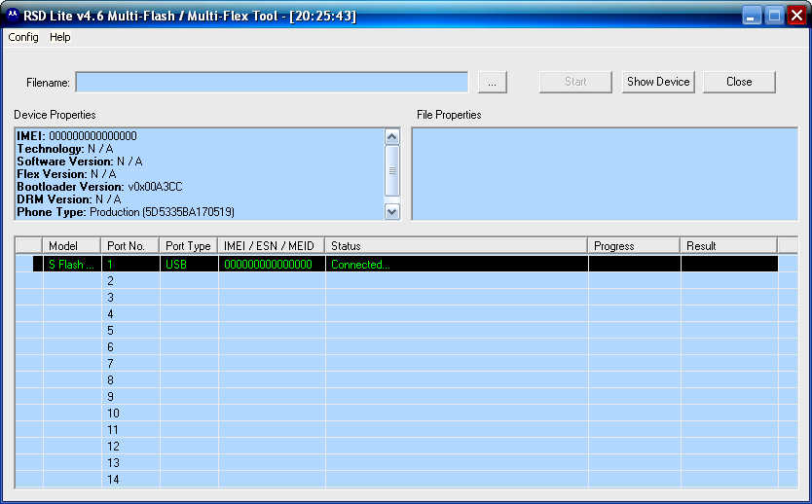Select port number 2 row
This screenshot has height=504, width=812.
[x=407, y=281]
